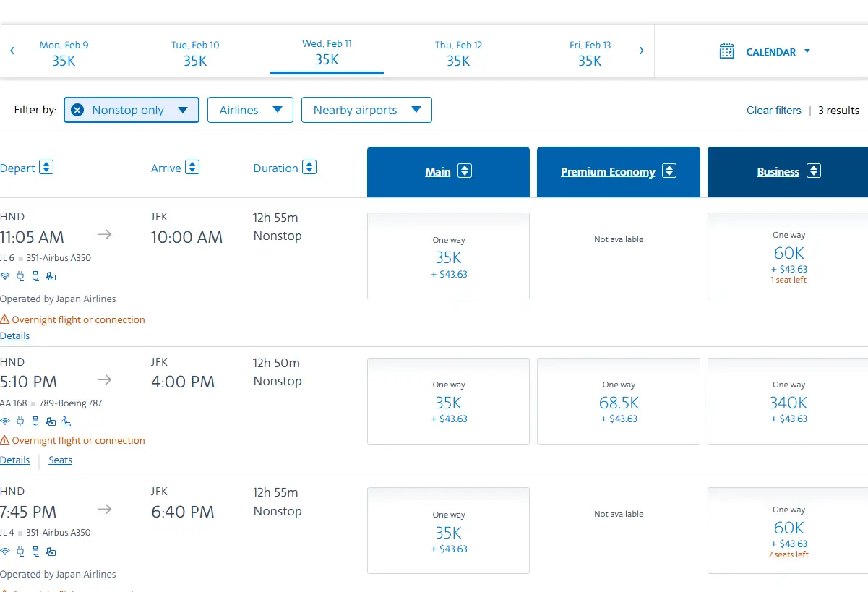Open Seats link for flight AA 168
The width and height of the screenshot is (868, 592).
(60, 460)
